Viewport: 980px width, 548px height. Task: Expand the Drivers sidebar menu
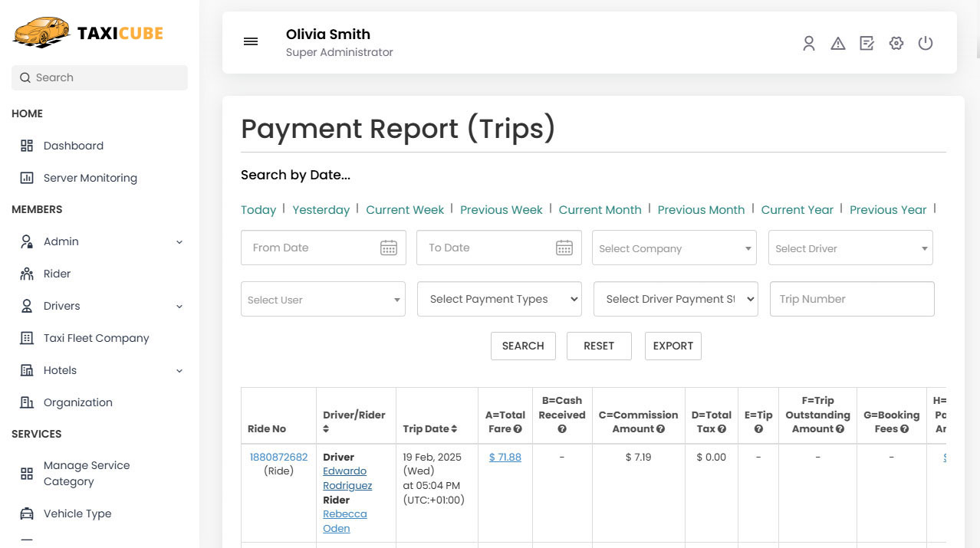pyautogui.click(x=178, y=306)
